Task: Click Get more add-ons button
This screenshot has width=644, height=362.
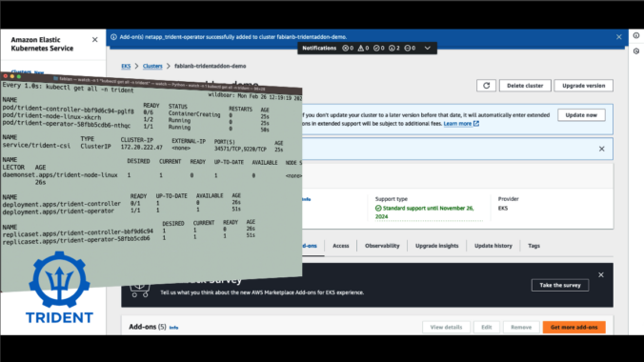Action: 574,327
